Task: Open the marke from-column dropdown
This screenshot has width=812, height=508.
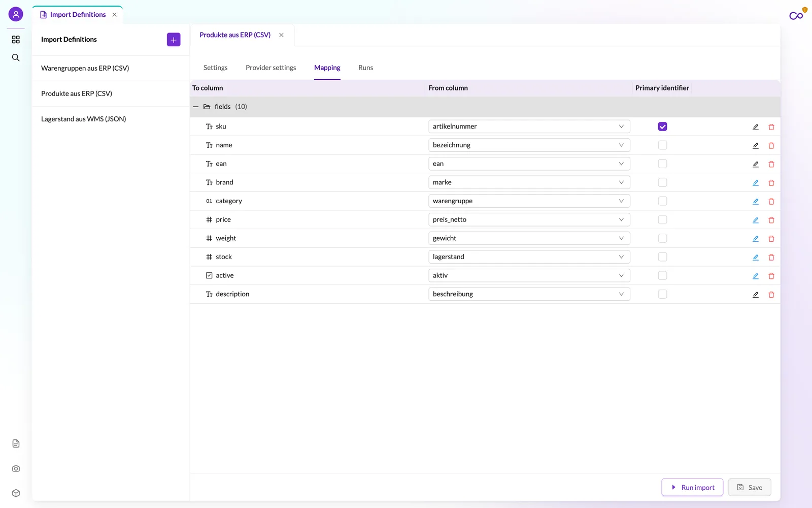Action: [529, 182]
